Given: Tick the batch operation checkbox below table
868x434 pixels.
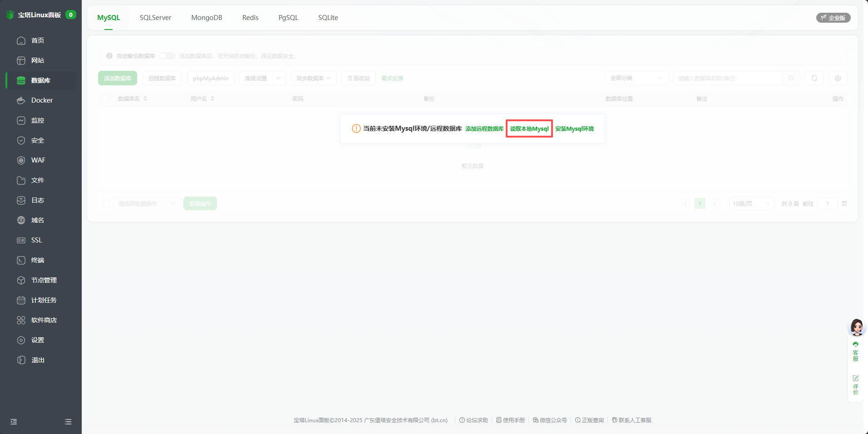Looking at the screenshot, I should [x=106, y=203].
